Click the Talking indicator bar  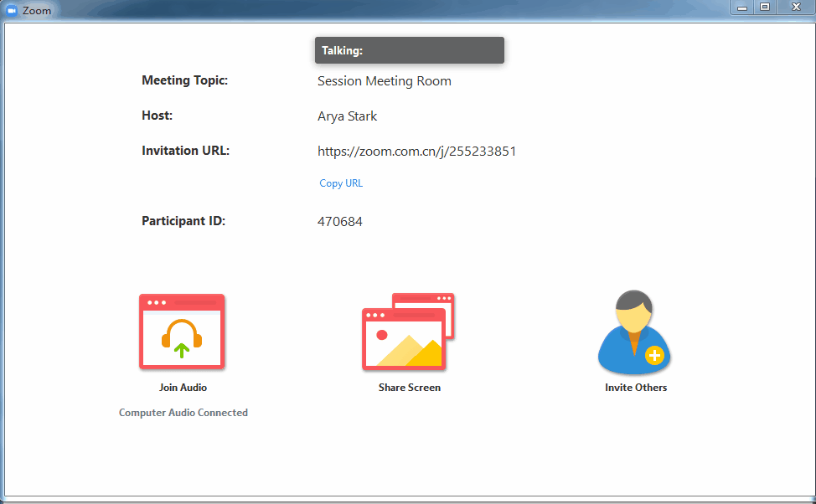(x=410, y=50)
